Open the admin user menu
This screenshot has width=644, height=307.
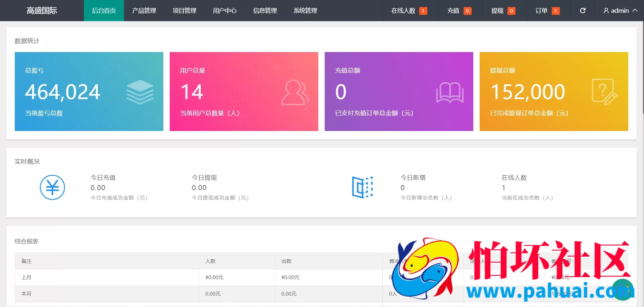[620, 10]
